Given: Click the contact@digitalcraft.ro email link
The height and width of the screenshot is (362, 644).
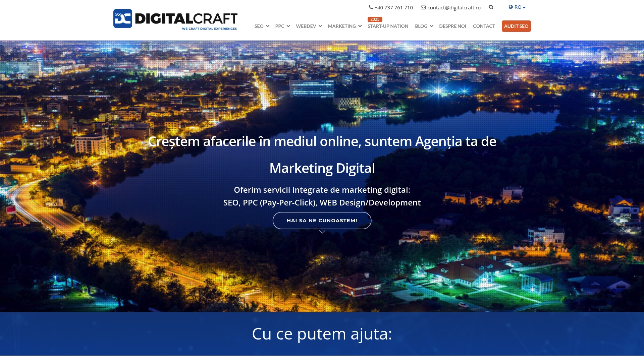Looking at the screenshot, I should [453, 7].
